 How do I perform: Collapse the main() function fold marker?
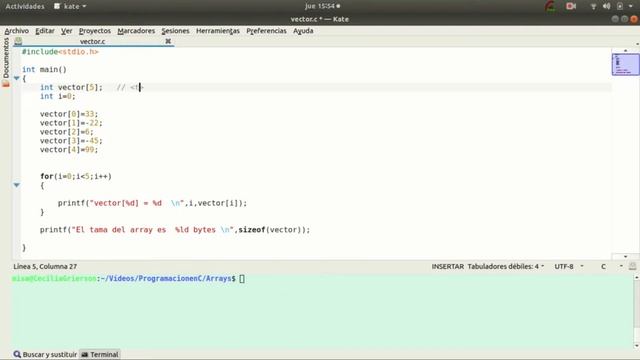[17, 78]
